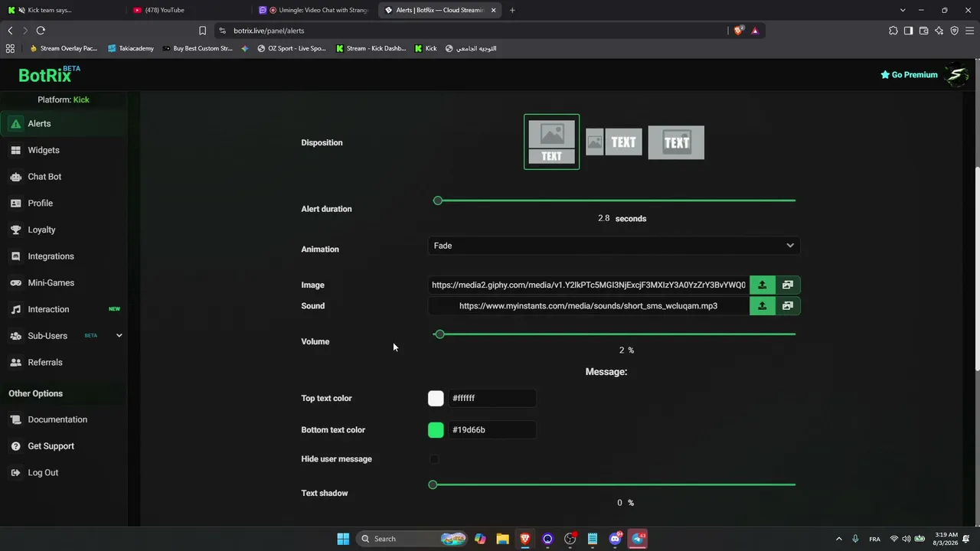This screenshot has height=551, width=980.
Task: Click the Get Support question mark icon
Action: click(15, 446)
